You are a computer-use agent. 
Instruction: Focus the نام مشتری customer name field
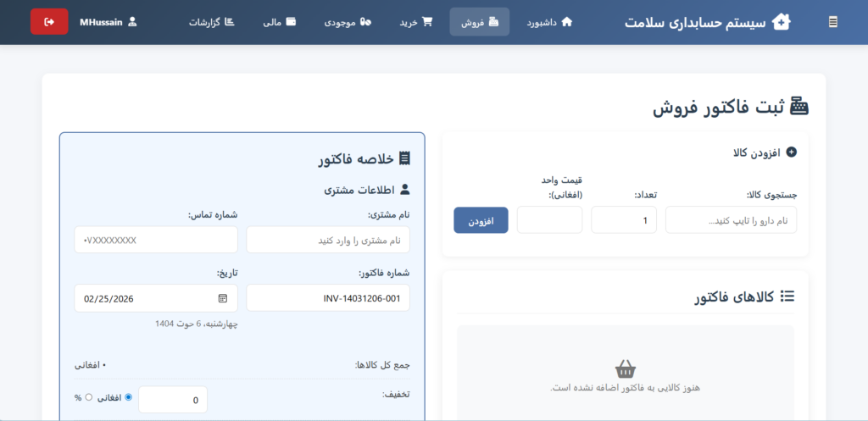coord(328,240)
